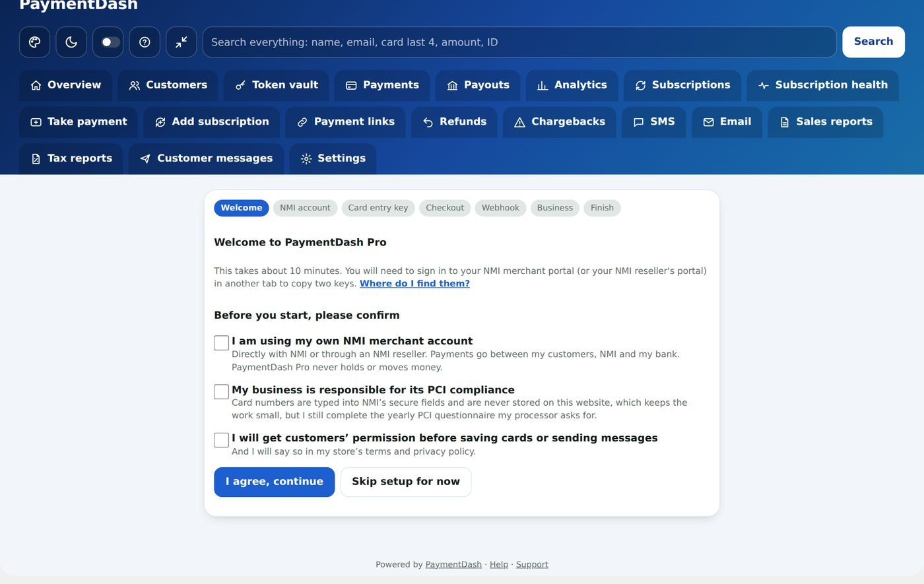This screenshot has height=584, width=924.
Task: Open Subscriptions tab
Action: 682,85
